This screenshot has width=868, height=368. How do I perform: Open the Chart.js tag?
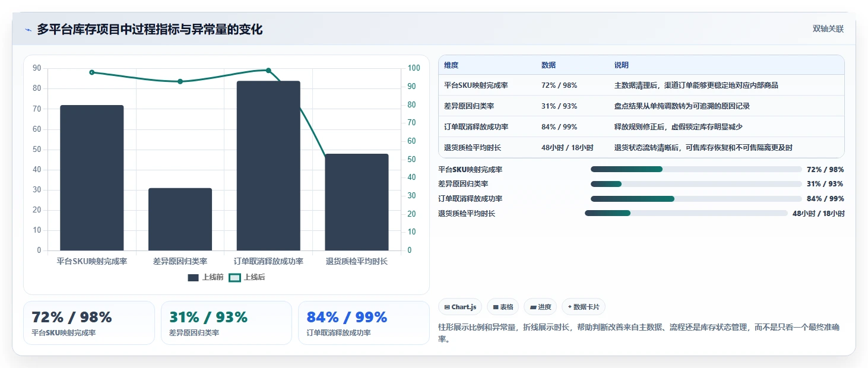(x=460, y=307)
